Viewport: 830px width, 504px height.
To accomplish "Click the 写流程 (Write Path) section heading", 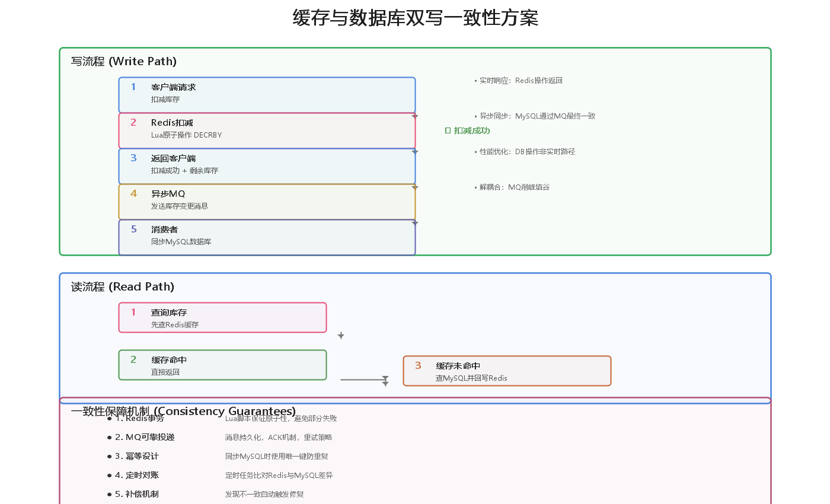I will tap(124, 62).
